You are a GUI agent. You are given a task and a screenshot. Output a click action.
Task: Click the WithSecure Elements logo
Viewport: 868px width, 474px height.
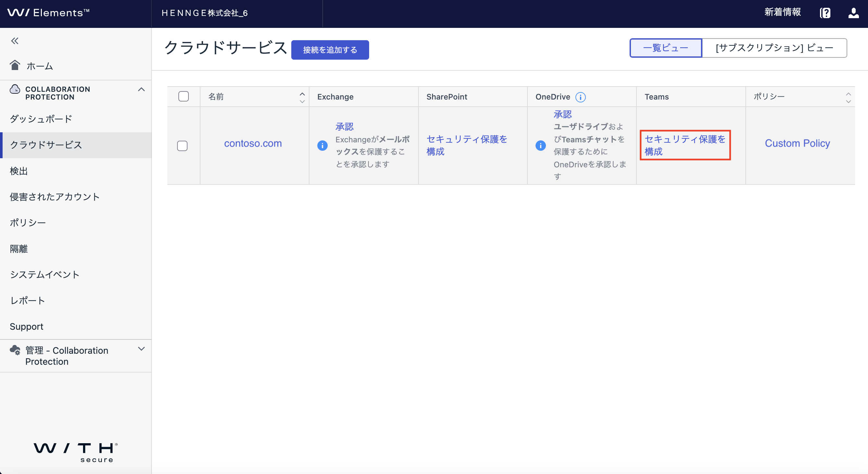point(49,13)
